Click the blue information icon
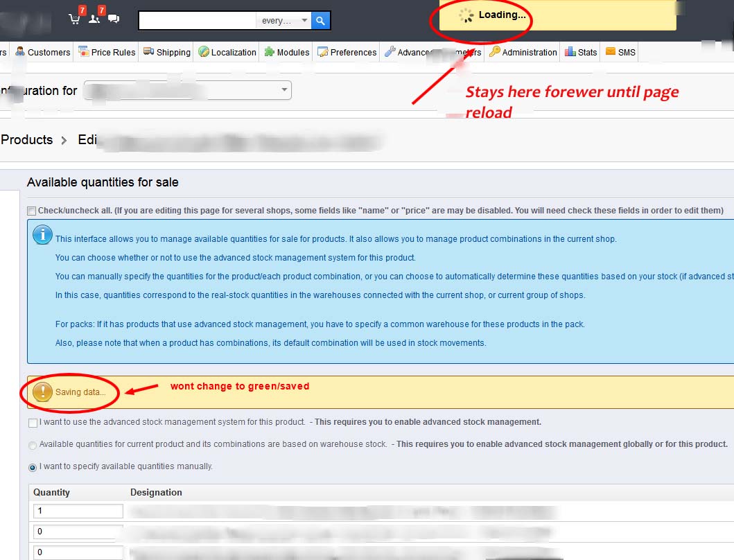 click(42, 234)
